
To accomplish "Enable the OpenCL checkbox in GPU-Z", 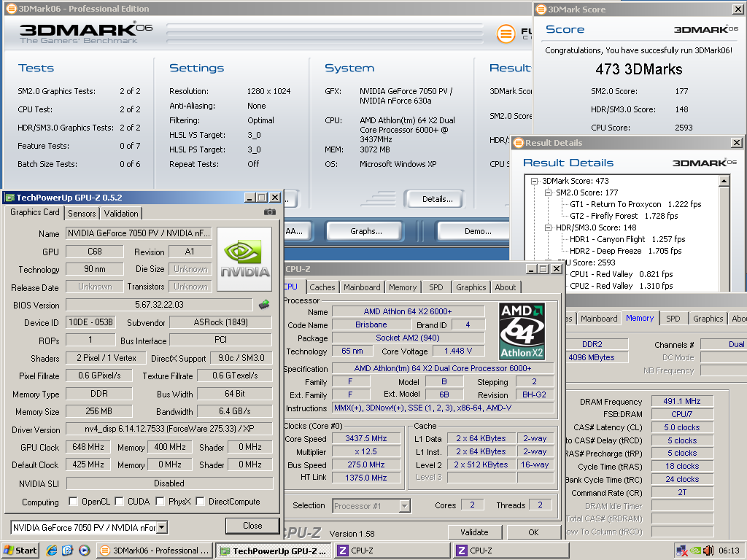I will tap(74, 502).
